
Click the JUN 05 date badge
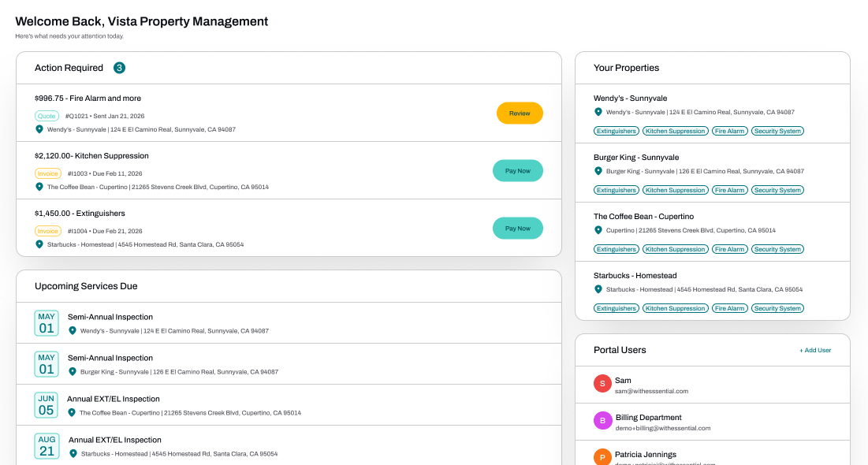coord(47,405)
